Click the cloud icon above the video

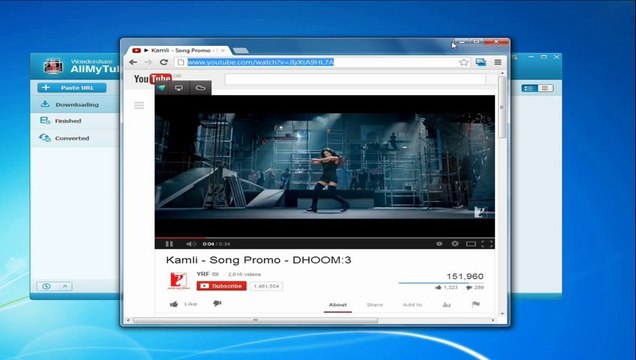(200, 88)
